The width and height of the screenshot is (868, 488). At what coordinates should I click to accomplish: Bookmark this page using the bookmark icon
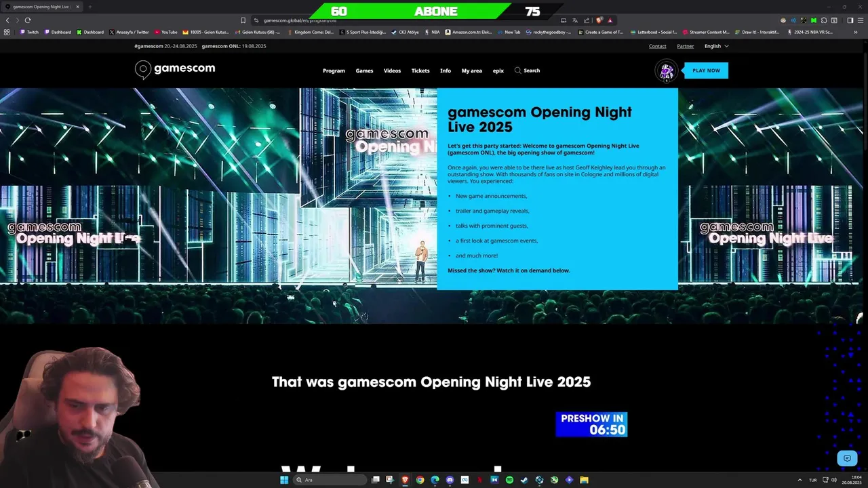click(243, 20)
